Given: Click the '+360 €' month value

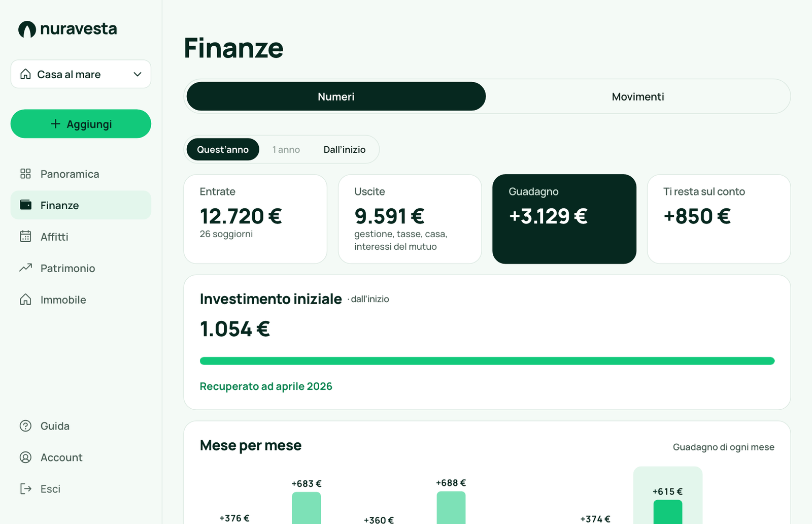Looking at the screenshot, I should (379, 520).
